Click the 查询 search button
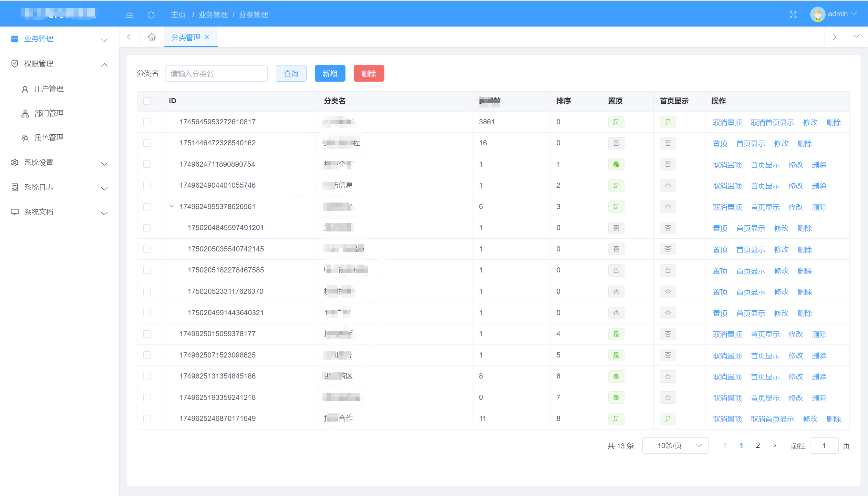This screenshot has height=496, width=868. pos(291,73)
